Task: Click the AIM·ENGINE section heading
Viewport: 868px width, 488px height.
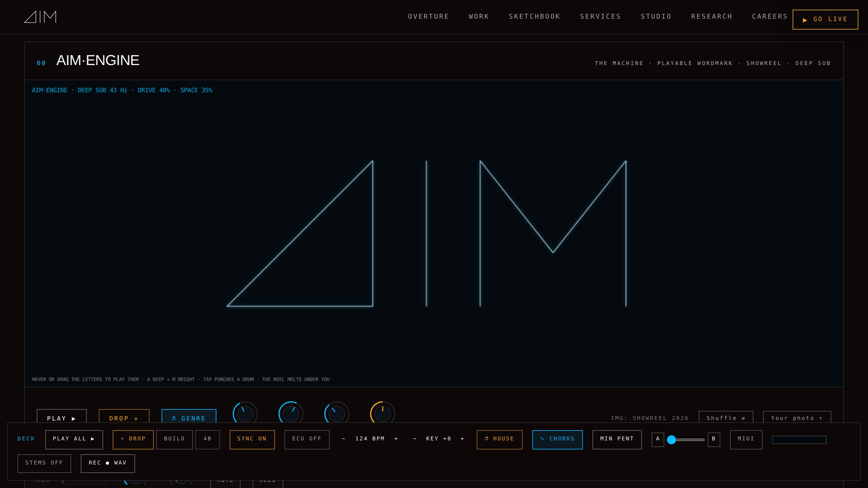Action: point(98,61)
